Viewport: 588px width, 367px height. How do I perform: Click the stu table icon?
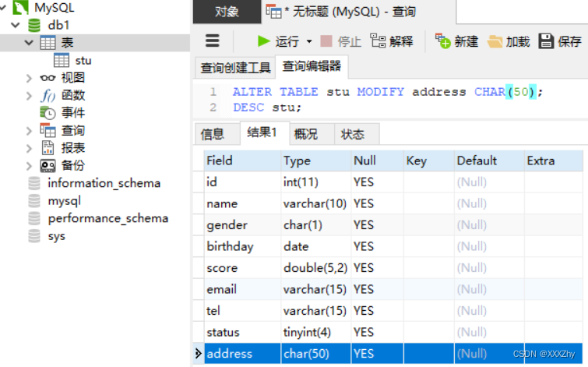(62, 60)
